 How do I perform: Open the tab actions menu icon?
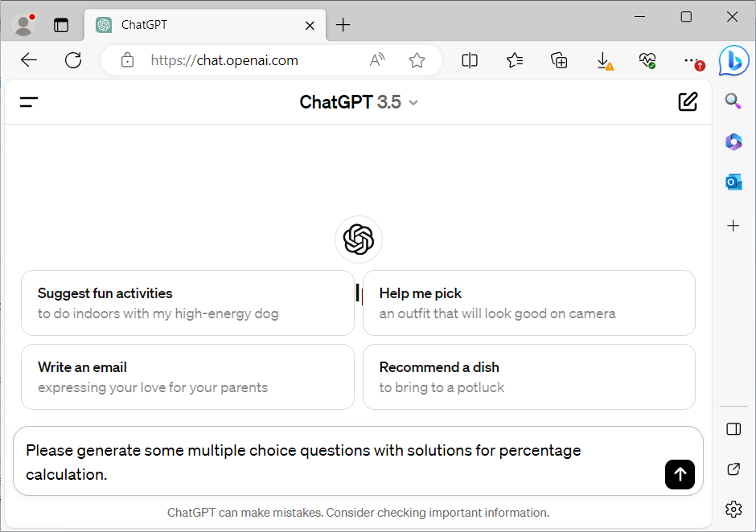[x=61, y=25]
